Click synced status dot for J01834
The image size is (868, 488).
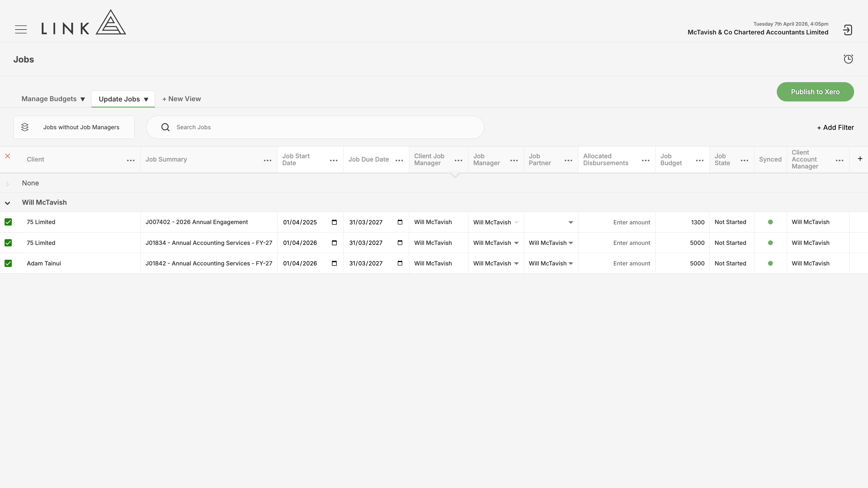770,243
